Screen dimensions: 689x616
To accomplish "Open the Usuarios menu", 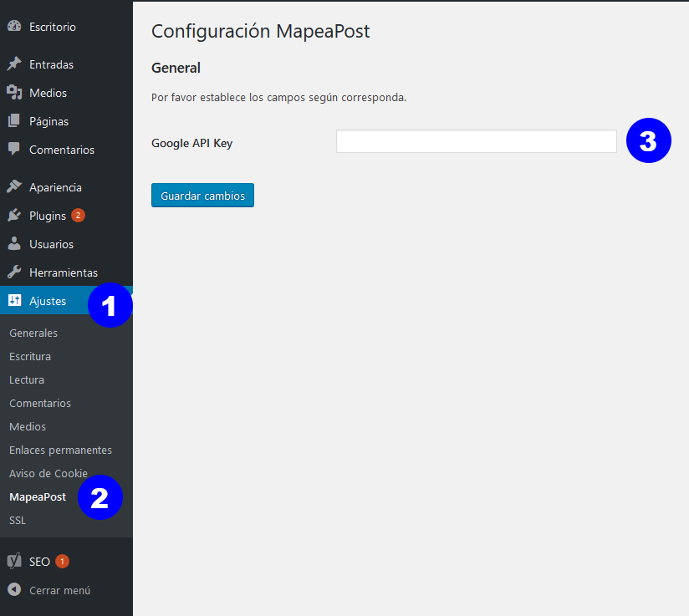I will [x=66, y=244].
